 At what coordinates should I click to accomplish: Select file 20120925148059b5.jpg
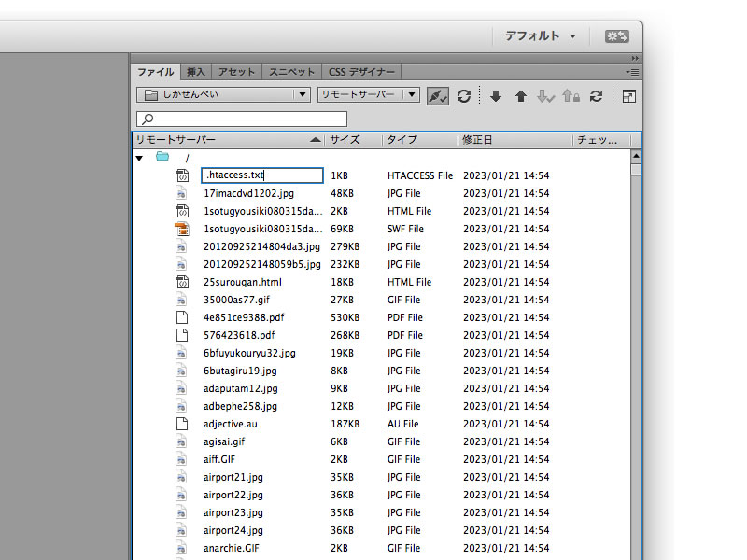pos(262,264)
